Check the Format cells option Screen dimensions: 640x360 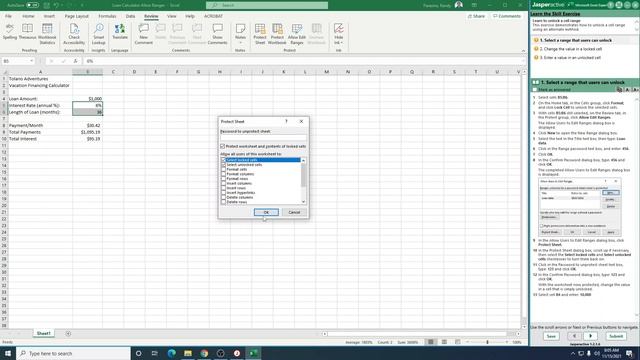pyautogui.click(x=223, y=169)
